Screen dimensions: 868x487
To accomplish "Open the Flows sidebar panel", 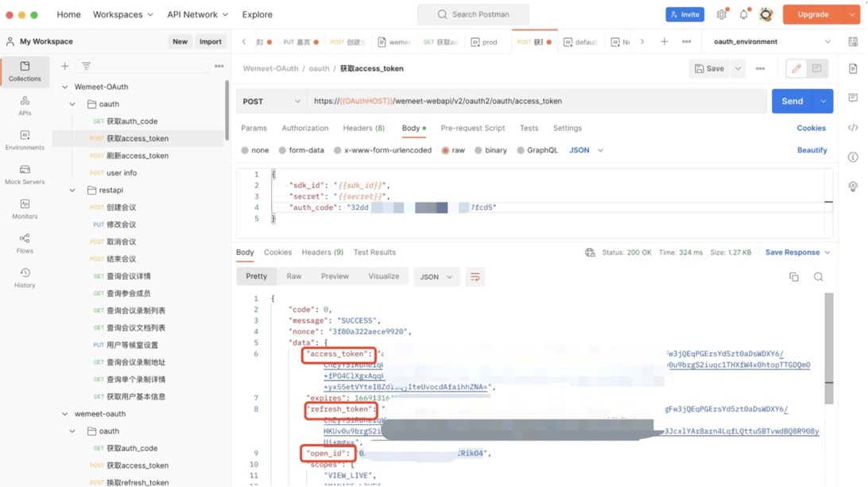I will point(25,243).
